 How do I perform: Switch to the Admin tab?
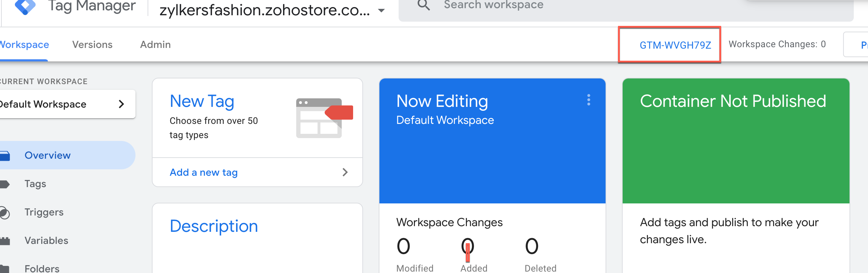(x=155, y=45)
